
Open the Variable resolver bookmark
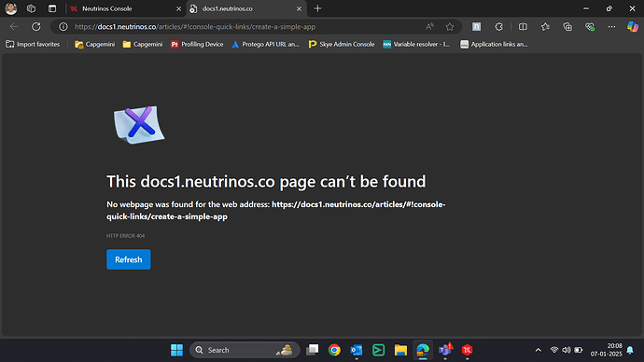click(x=416, y=44)
